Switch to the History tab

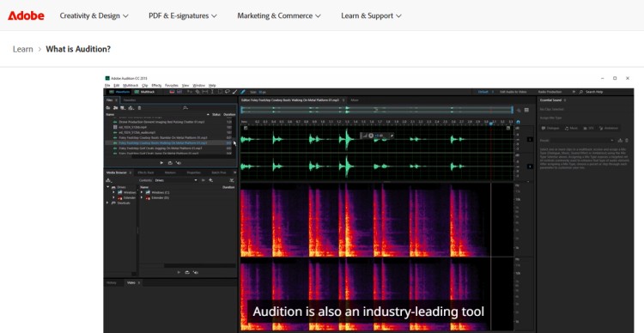pos(112,282)
